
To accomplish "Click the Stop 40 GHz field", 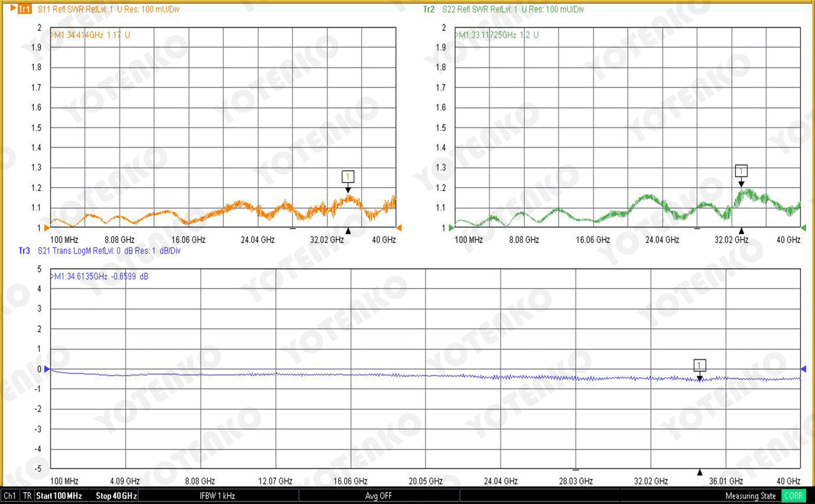I will click(x=116, y=496).
